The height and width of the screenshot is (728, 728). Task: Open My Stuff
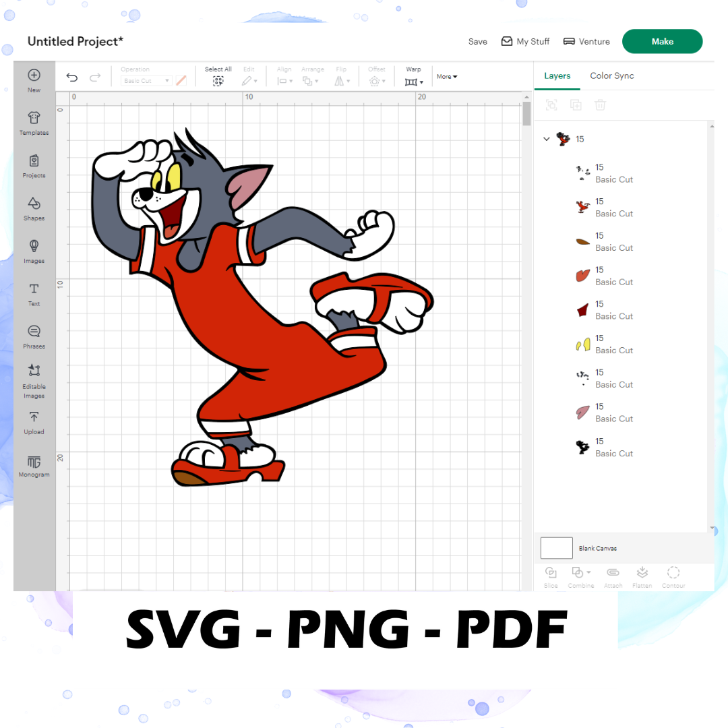click(526, 41)
